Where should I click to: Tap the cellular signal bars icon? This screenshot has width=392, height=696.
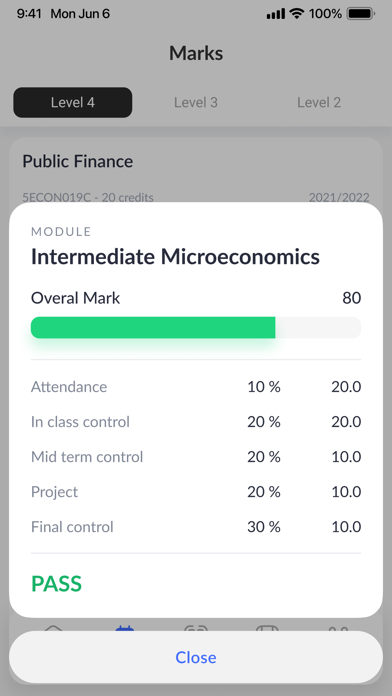point(276,14)
